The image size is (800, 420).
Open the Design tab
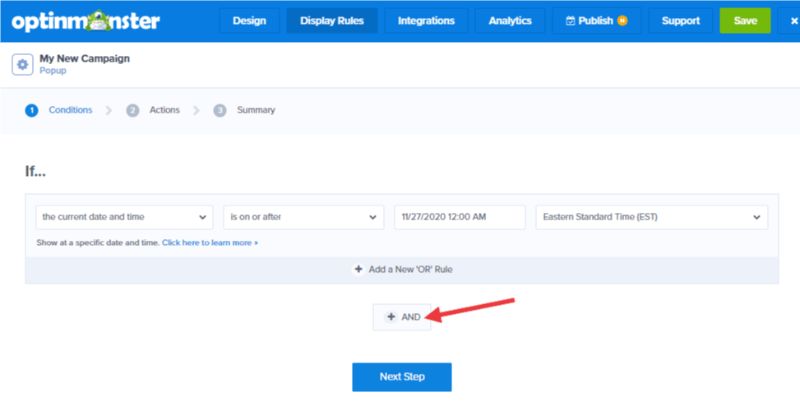point(249,21)
